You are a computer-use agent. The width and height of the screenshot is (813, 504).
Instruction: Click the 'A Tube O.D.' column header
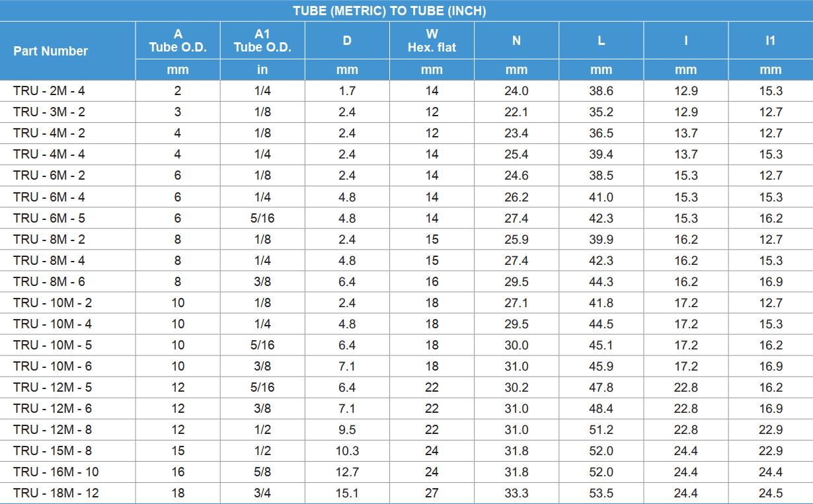178,40
